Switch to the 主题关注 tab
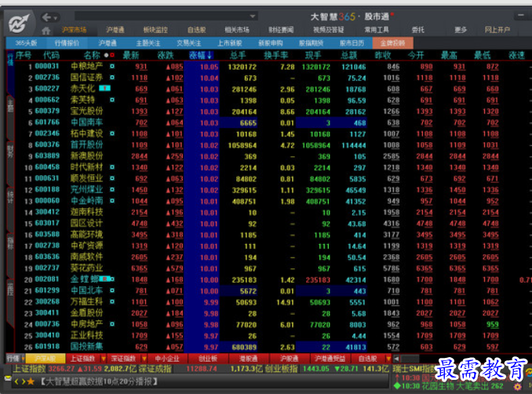The image size is (532, 394). [x=148, y=43]
